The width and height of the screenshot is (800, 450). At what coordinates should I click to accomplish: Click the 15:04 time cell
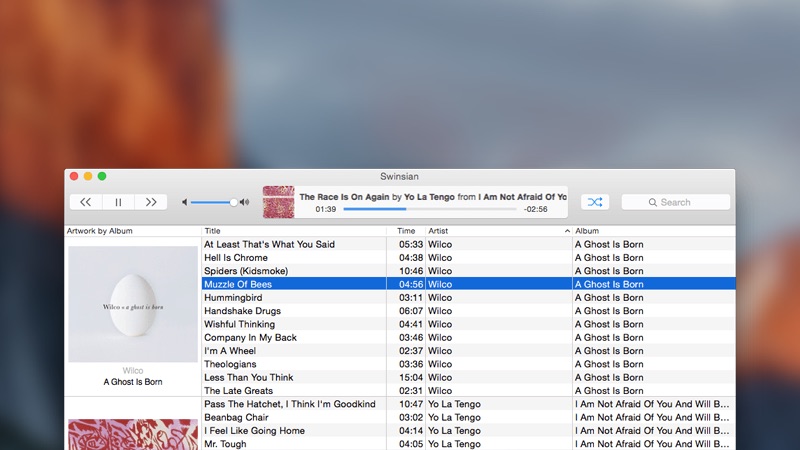click(411, 377)
